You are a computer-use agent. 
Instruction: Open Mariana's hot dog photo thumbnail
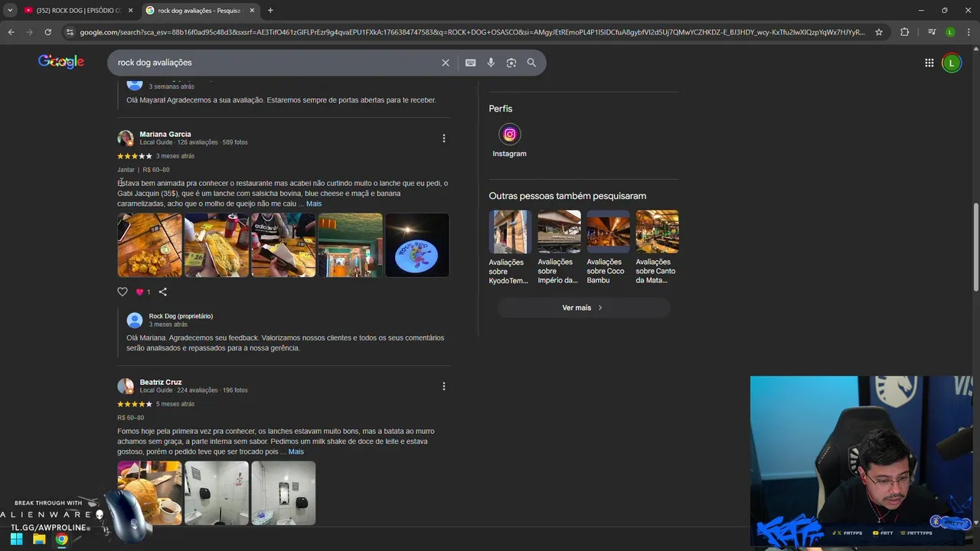point(217,245)
